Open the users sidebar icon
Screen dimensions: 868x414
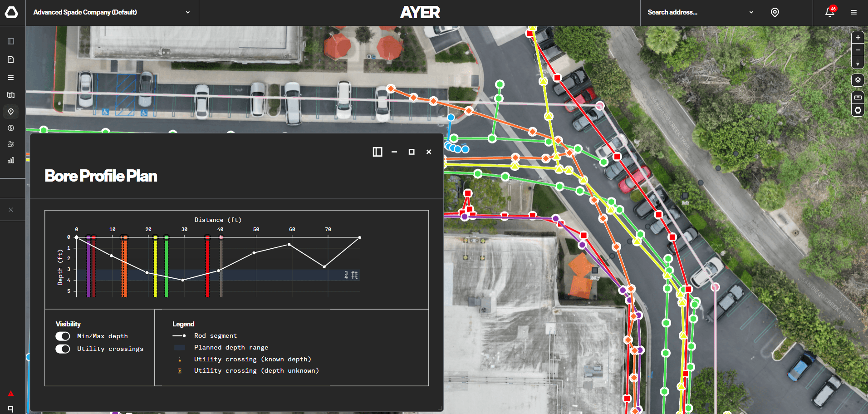tap(11, 144)
